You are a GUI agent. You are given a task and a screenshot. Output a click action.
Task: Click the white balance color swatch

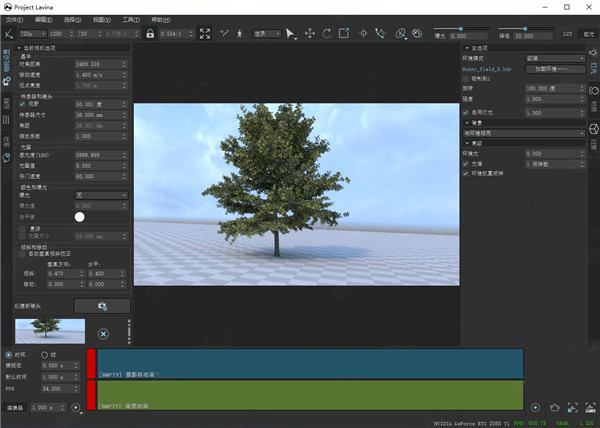pyautogui.click(x=79, y=215)
